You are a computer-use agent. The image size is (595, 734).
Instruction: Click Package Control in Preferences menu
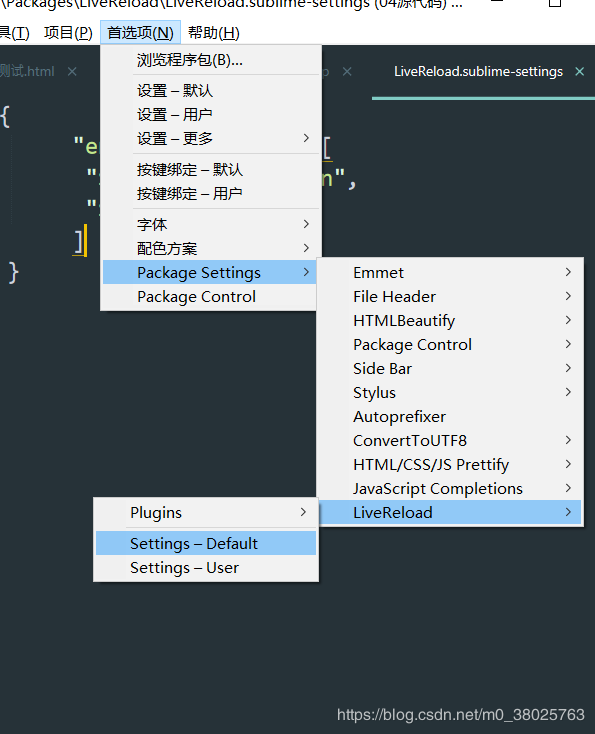(209, 296)
